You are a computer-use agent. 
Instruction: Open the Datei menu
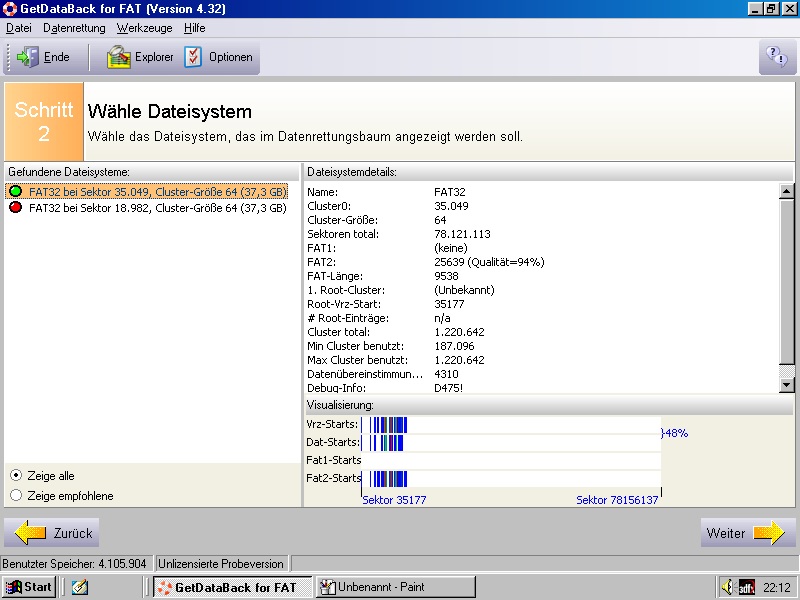click(19, 28)
